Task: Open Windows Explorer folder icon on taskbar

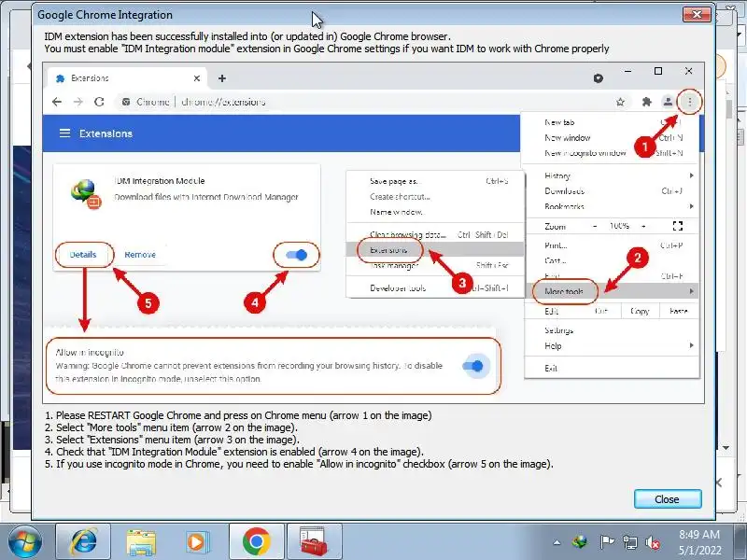Action: [x=141, y=542]
